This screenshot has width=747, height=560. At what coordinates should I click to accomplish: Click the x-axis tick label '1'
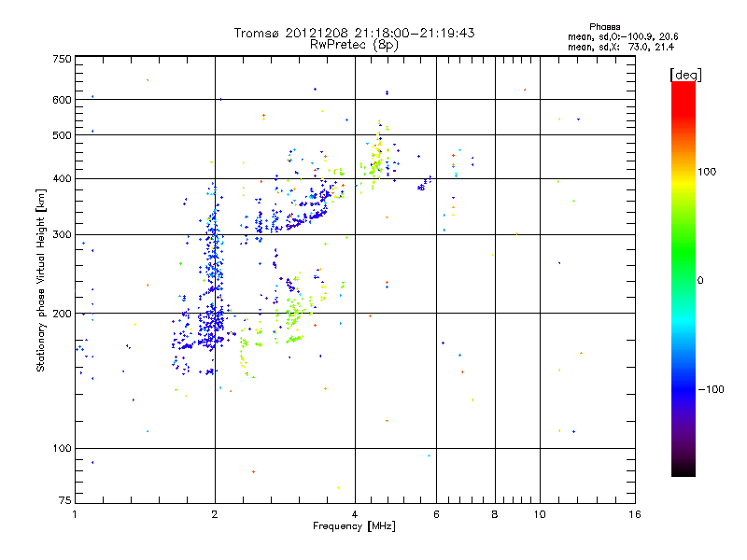pos(75,514)
